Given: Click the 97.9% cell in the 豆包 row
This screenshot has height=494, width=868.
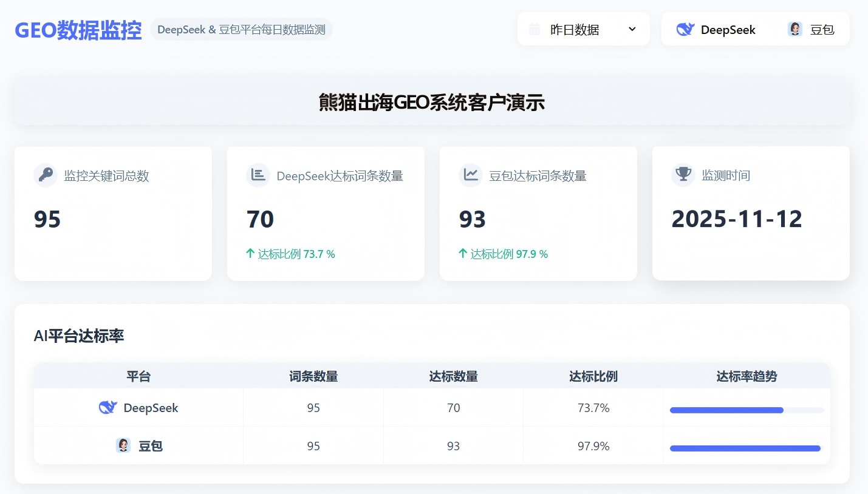Looking at the screenshot, I should tap(593, 446).
